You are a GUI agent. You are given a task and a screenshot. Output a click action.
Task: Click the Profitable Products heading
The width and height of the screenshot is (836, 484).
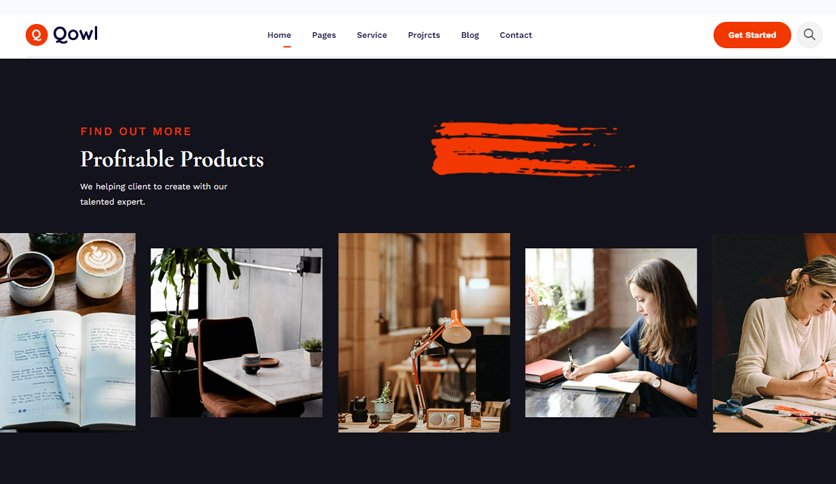coord(172,159)
